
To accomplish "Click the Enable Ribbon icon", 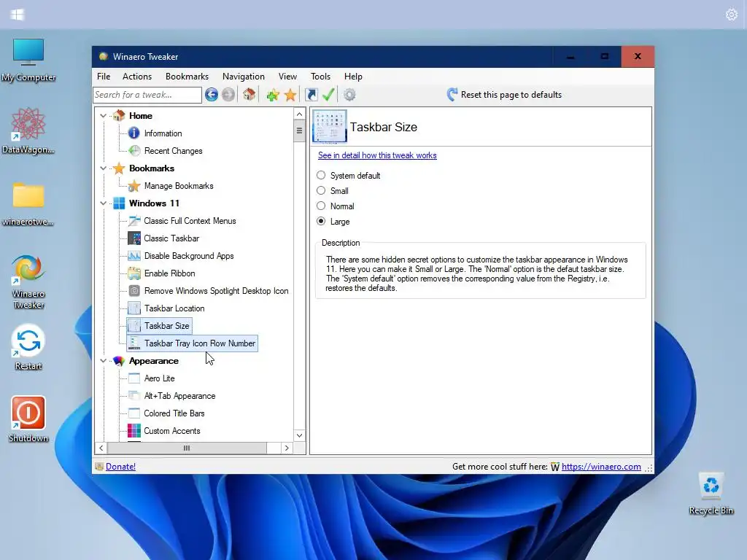I will click(134, 273).
